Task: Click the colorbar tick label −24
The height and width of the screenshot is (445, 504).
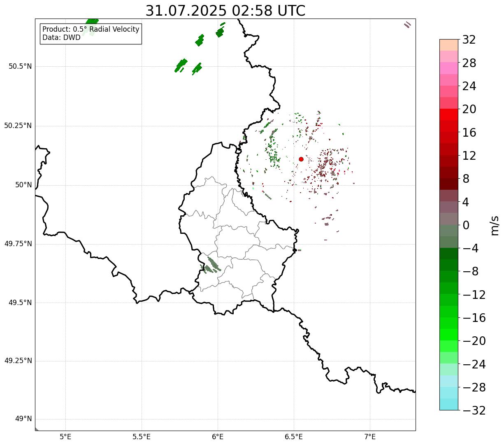Action: click(x=474, y=364)
